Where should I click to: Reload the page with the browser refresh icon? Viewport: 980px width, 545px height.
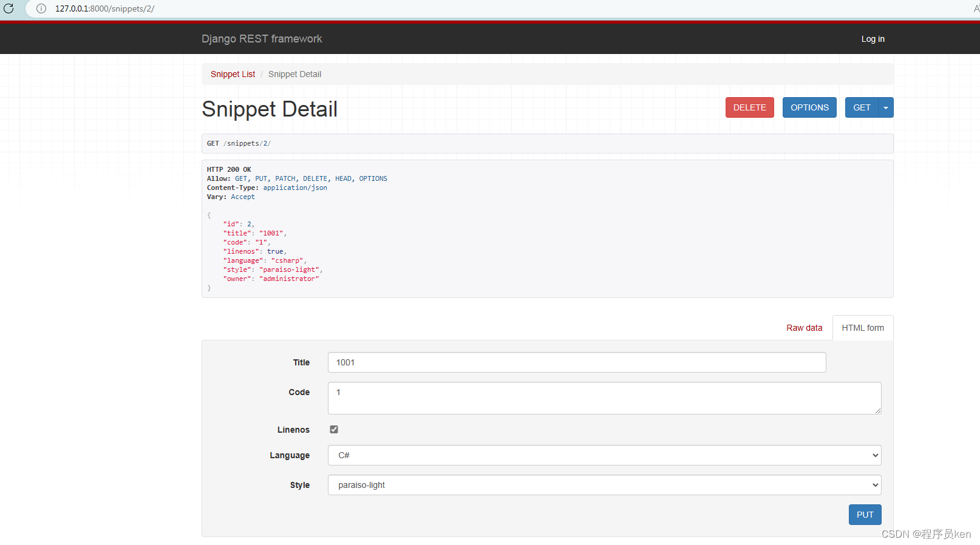pyautogui.click(x=9, y=8)
